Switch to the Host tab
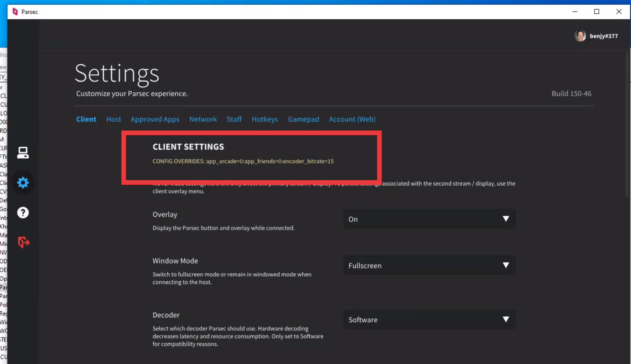This screenshot has height=364, width=631. [113, 119]
